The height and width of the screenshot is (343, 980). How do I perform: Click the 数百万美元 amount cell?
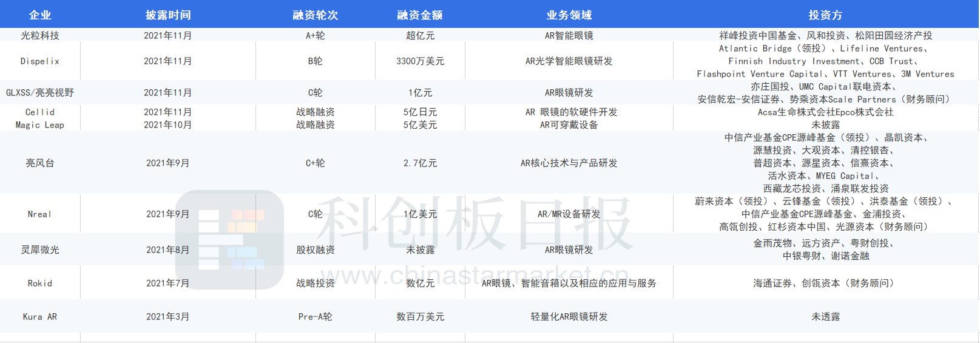point(420,317)
